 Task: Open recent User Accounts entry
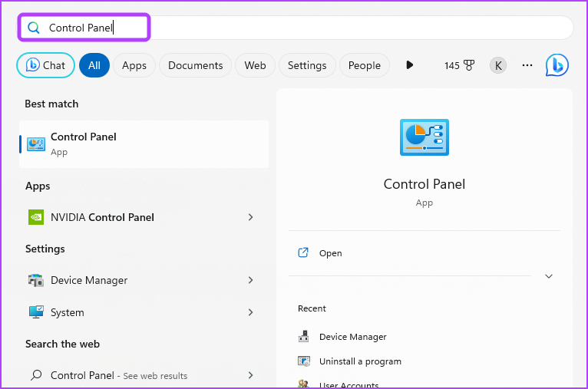(349, 385)
